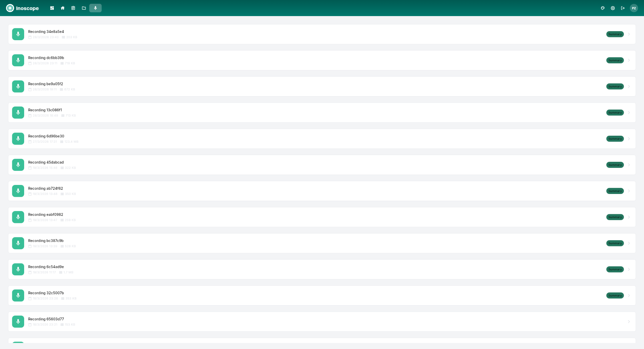The width and height of the screenshot is (644, 349).
Task: Open settings via the gear icon
Action: (612, 8)
